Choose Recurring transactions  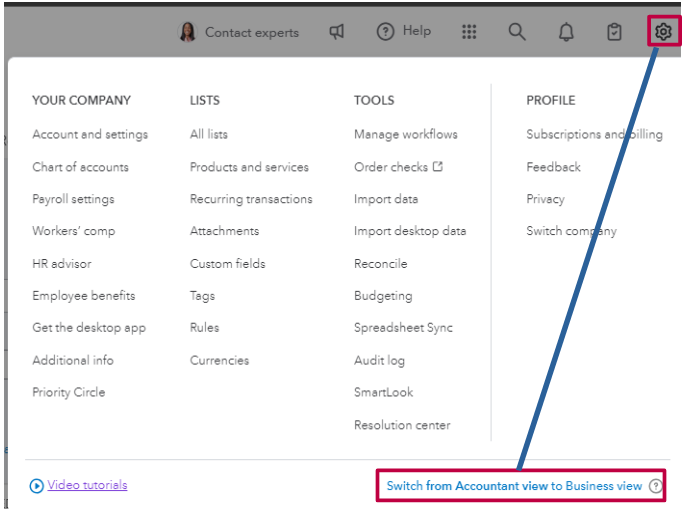(x=251, y=199)
